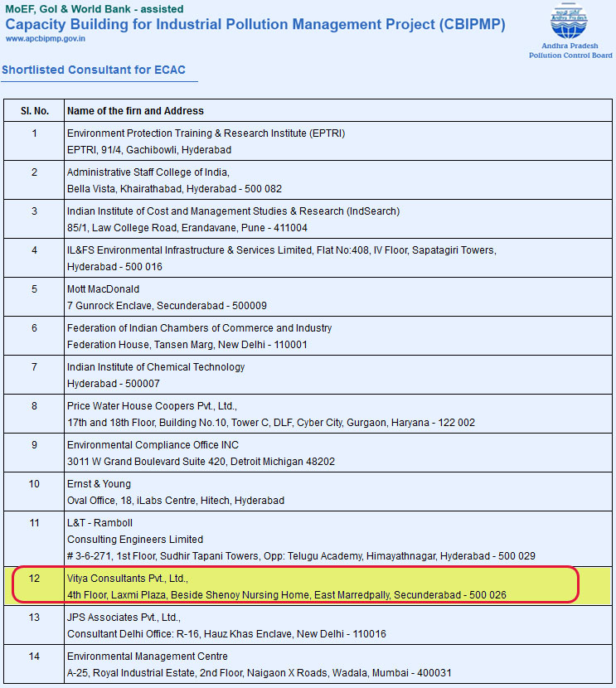This screenshot has height=688, width=616.
Task: Click serial number 13 cell
Action: click(x=34, y=626)
